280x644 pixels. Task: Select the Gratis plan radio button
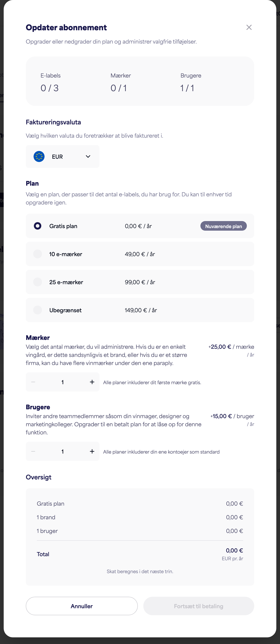[x=37, y=226]
